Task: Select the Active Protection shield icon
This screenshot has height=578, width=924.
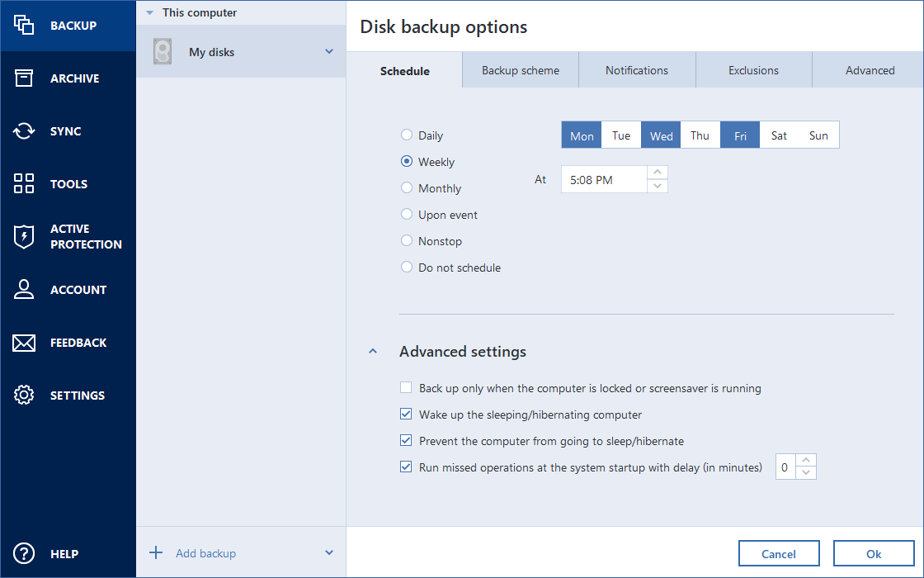Action: point(24,237)
